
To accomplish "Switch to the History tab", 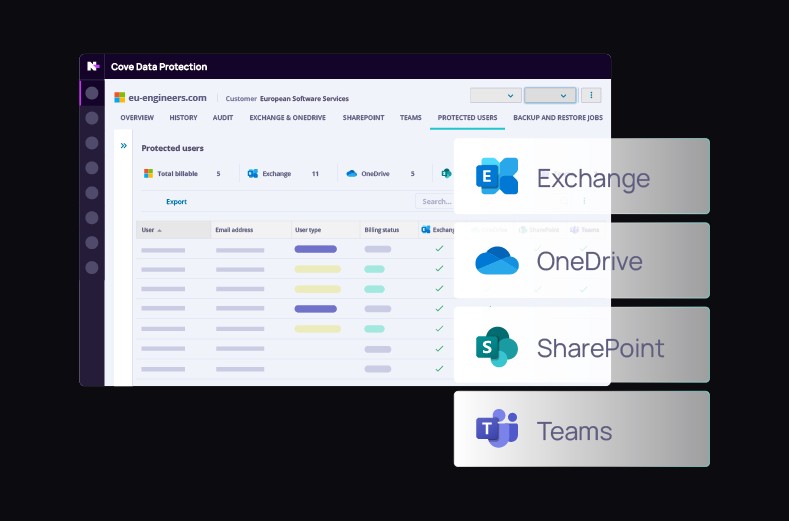I will click(x=183, y=118).
